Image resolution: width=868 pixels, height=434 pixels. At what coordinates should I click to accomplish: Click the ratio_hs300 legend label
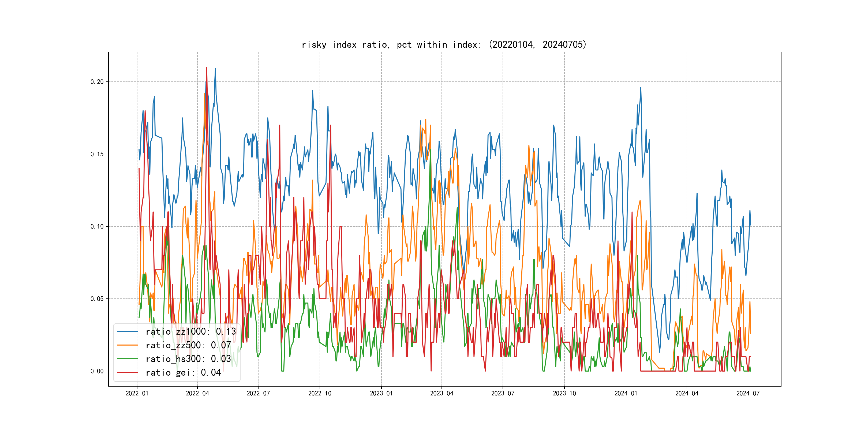coord(188,359)
